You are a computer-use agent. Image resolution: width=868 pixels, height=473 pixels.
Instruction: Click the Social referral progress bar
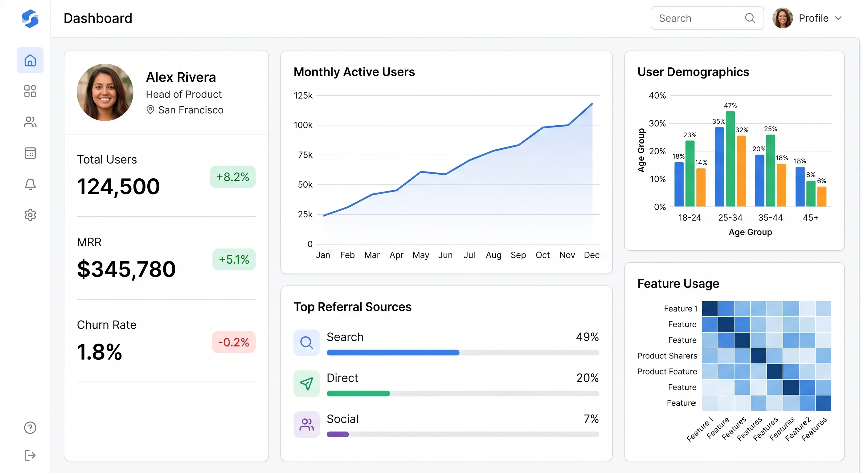coord(463,435)
